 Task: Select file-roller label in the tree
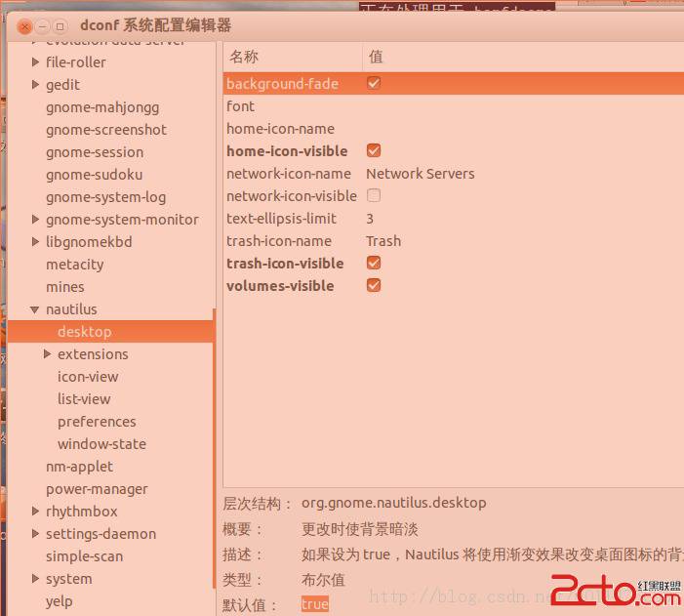click(76, 62)
